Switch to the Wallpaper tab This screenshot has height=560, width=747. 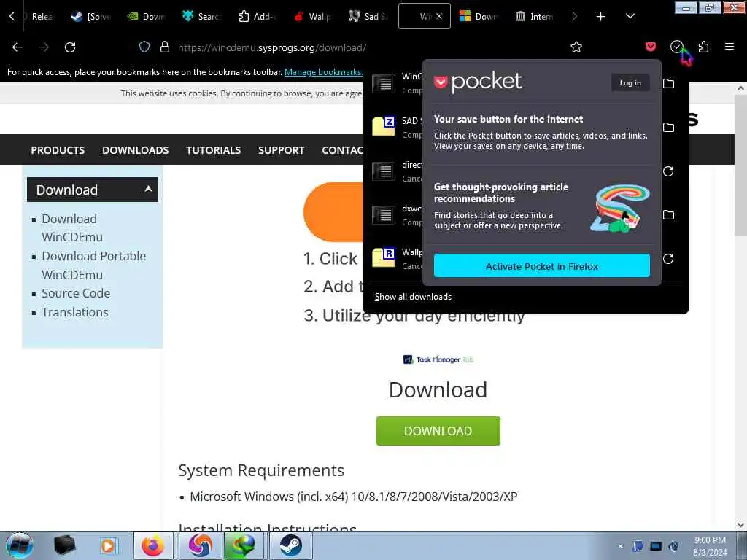[x=313, y=17]
